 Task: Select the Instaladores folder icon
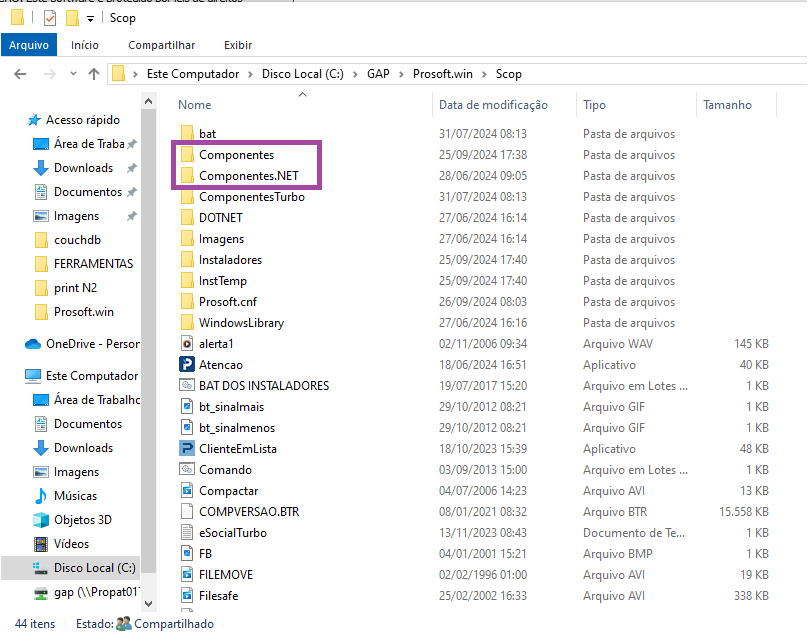click(187, 260)
